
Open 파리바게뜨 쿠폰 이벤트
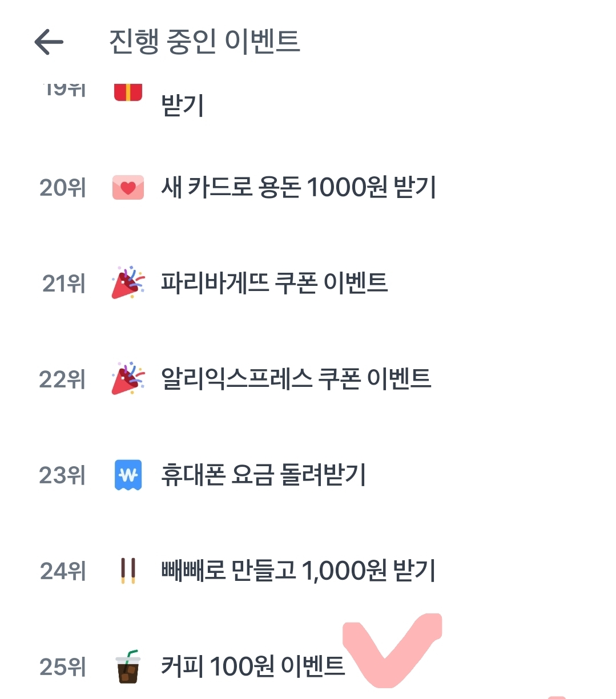click(x=274, y=283)
